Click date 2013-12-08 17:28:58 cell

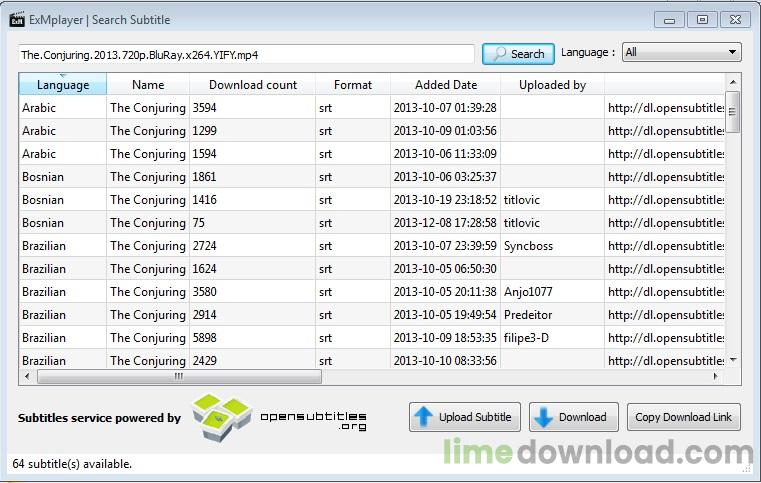click(446, 223)
